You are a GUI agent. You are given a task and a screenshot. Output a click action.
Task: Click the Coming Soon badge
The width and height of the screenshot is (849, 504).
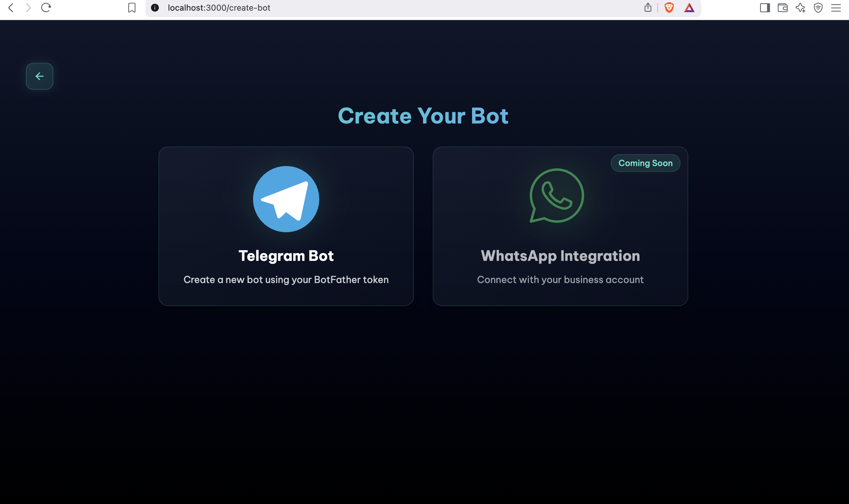click(x=645, y=163)
